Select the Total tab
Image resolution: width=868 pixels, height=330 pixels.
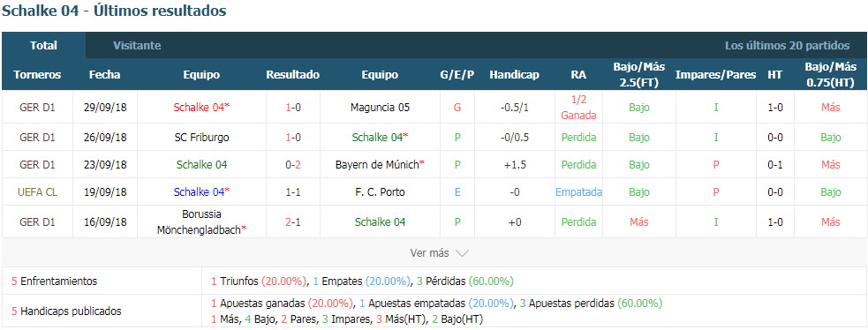click(x=44, y=45)
